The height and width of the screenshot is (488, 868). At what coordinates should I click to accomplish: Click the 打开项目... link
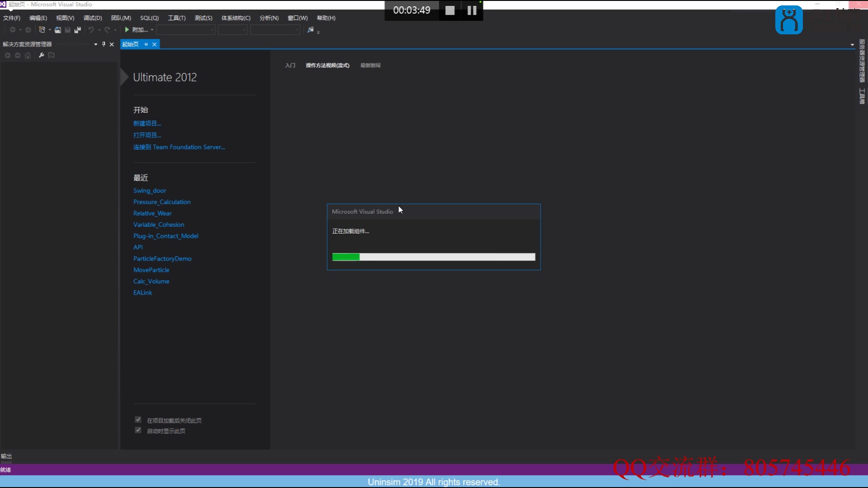point(147,135)
